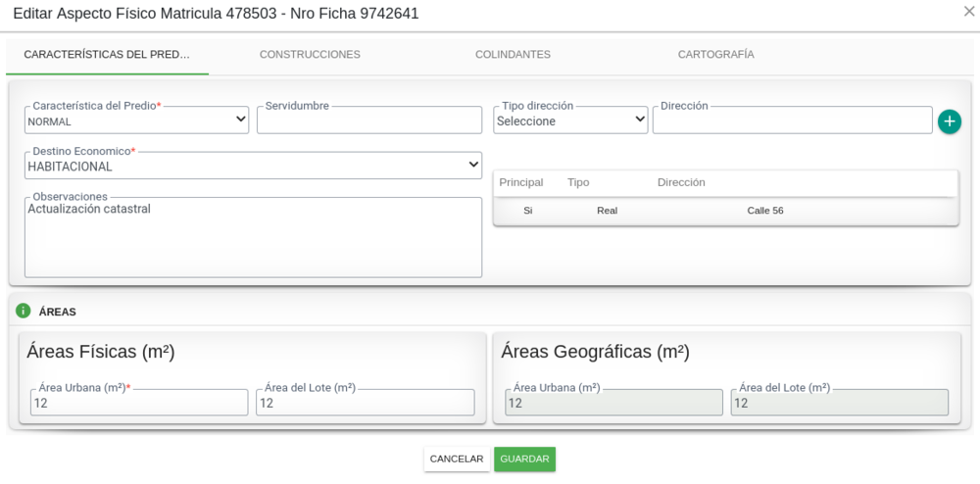Focus the Servidumbre input field
This screenshot has height=484, width=980.
[369, 121]
